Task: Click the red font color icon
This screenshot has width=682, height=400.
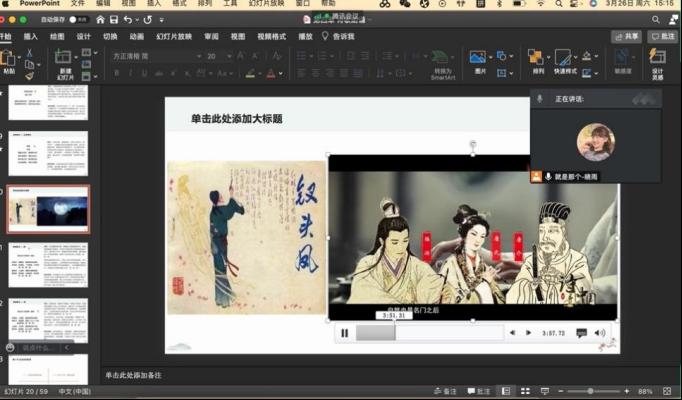Action: [271, 73]
